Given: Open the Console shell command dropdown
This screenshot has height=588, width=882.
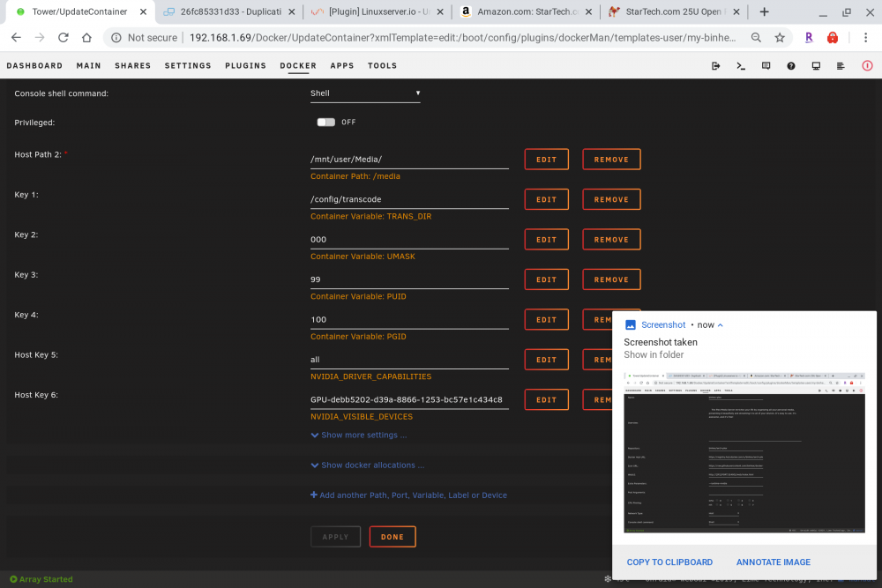Looking at the screenshot, I should click(x=365, y=93).
